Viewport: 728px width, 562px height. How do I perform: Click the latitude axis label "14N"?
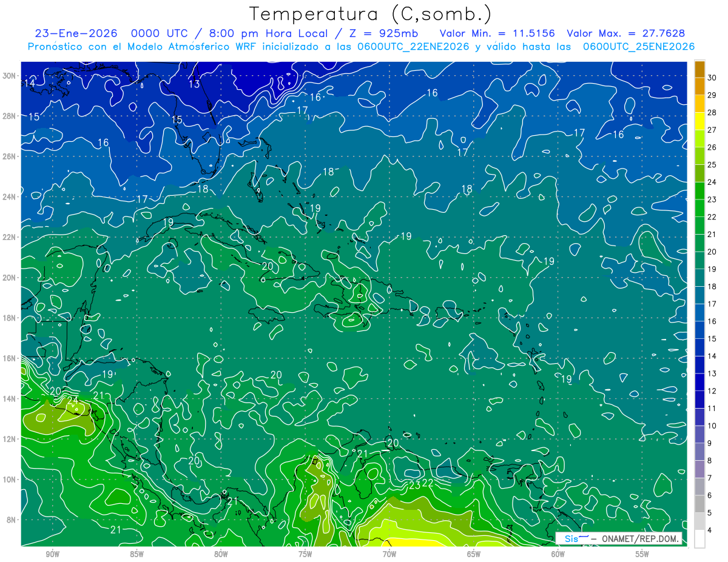pyautogui.click(x=10, y=398)
